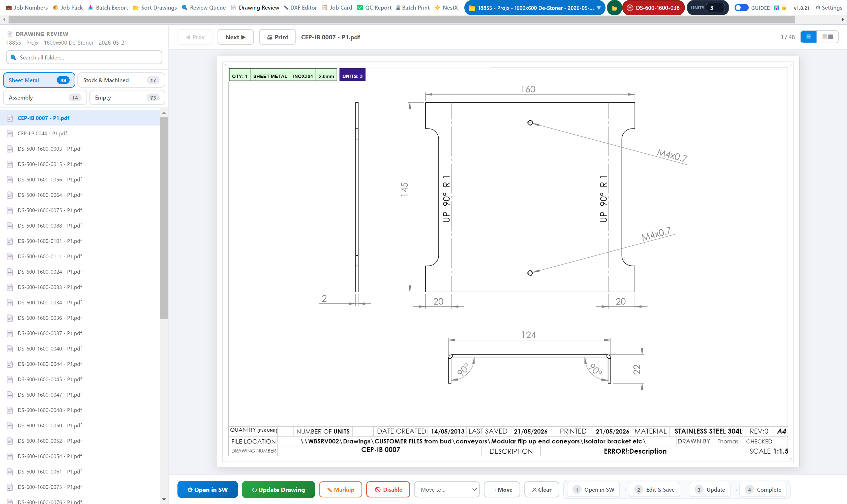Screen dimensions: 847x504
Task: Select the Stock & Machined category filter
Action: [121, 80]
